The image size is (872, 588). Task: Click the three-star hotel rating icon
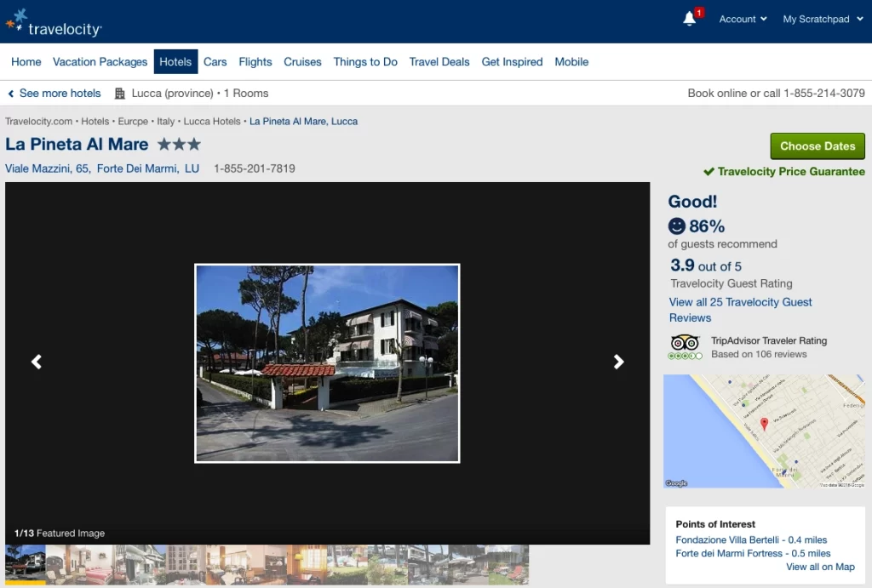(x=179, y=145)
